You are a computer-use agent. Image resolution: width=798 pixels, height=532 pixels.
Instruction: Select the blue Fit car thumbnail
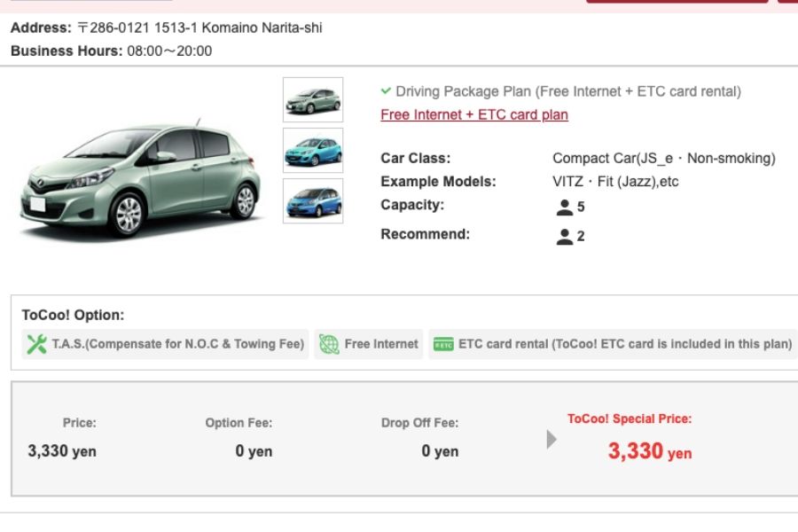point(313,200)
